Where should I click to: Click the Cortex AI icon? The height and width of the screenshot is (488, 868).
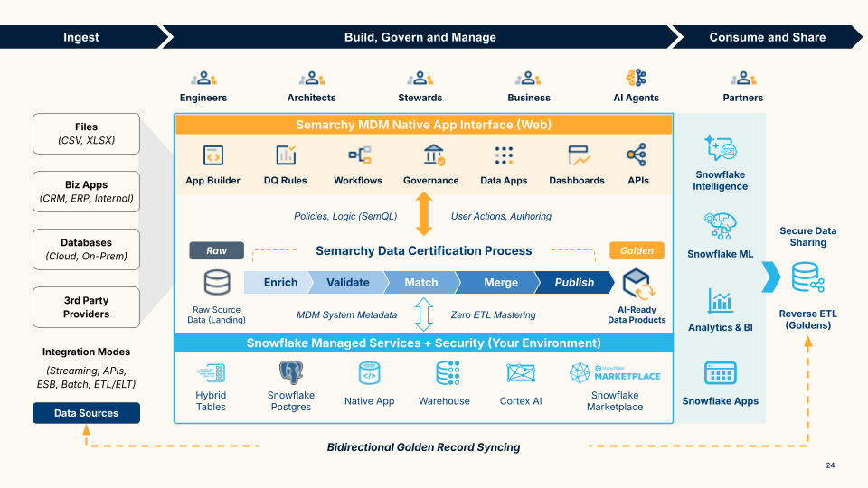click(521, 373)
